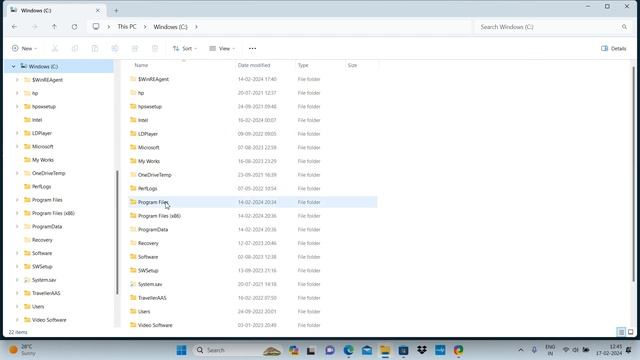Click the PC icon in address bar

(96, 27)
